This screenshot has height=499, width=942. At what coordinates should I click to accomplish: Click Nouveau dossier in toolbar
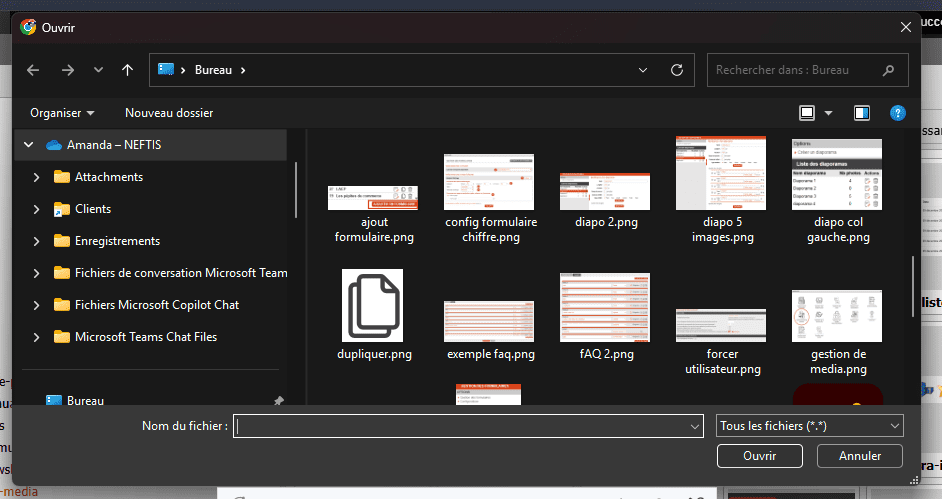(x=169, y=113)
